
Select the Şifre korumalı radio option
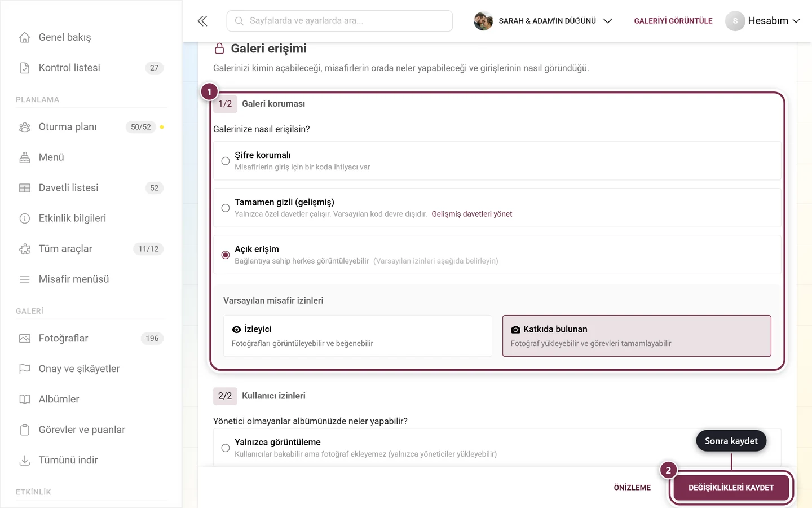coord(226,161)
